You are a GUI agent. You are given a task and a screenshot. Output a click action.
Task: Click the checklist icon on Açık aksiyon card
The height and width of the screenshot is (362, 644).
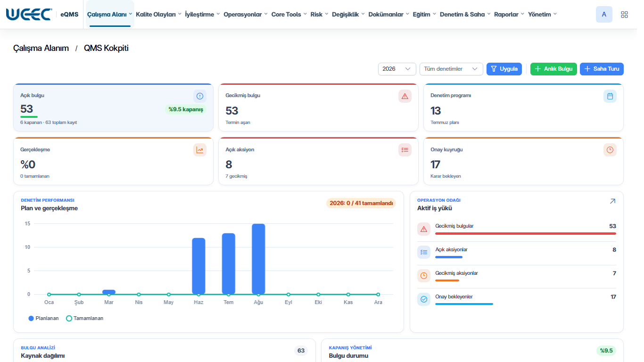point(405,150)
